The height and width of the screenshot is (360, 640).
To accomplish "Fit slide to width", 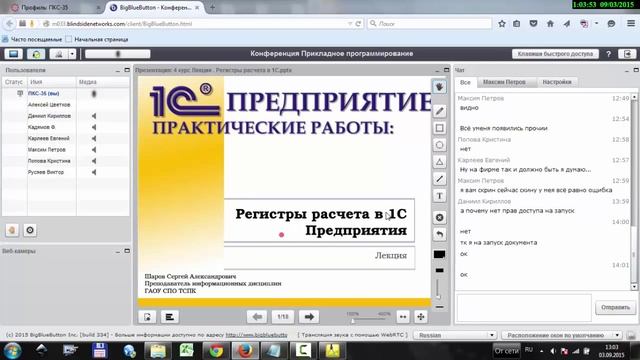I will tap(403, 317).
